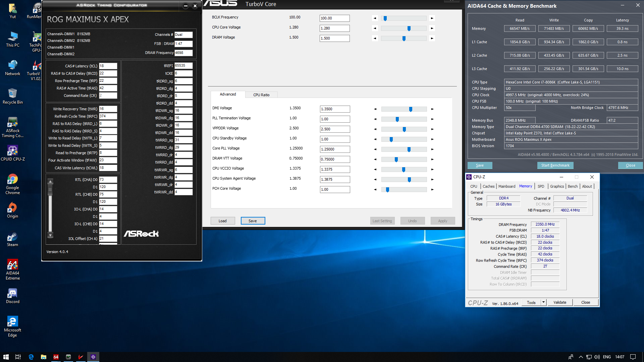Image resolution: width=644 pixels, height=362 pixels.
Task: Decrease CPU Core Voltage with left arrow
Action: click(x=375, y=28)
